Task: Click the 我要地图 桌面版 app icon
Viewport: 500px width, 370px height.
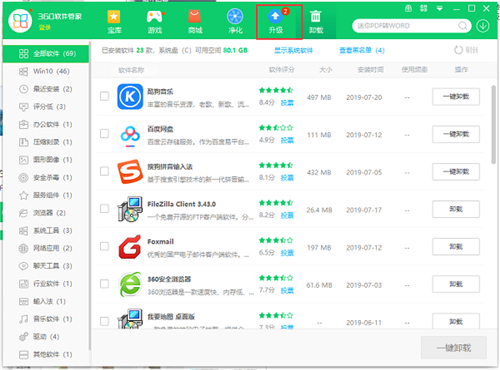Action: [x=130, y=319]
